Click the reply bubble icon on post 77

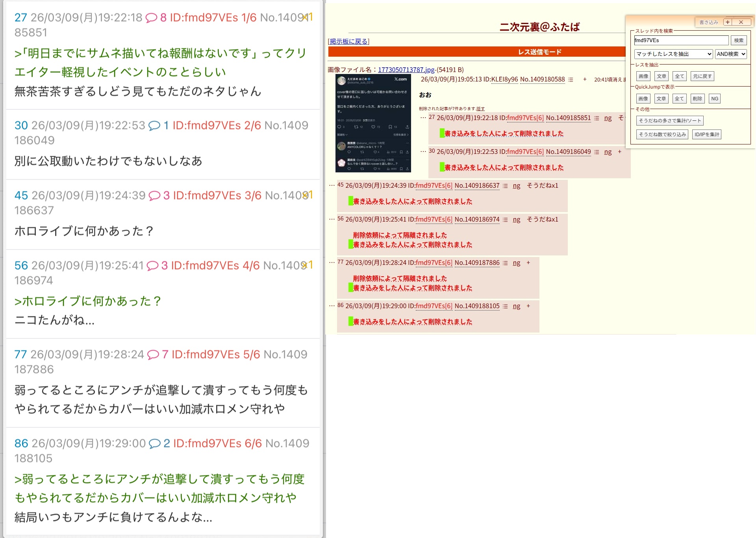pyautogui.click(x=153, y=355)
